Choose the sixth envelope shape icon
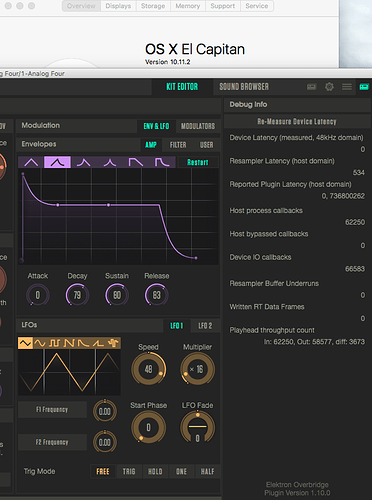This screenshot has height=500, width=372. coord(162,162)
